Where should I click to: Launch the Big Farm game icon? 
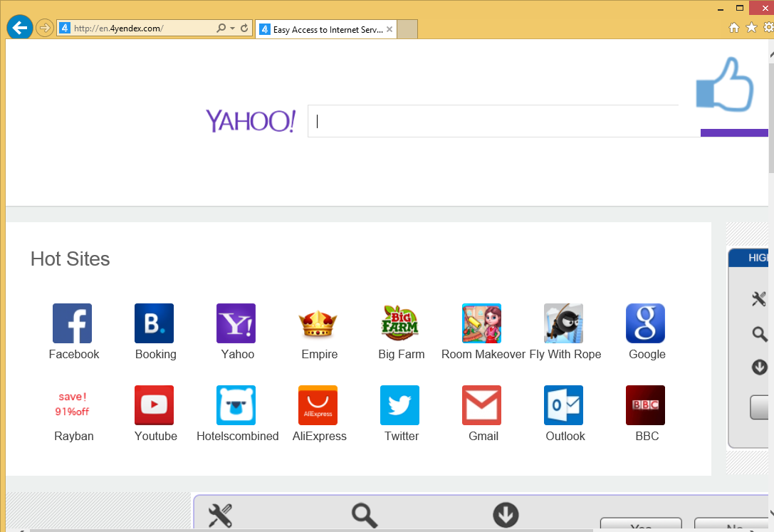pyautogui.click(x=400, y=323)
